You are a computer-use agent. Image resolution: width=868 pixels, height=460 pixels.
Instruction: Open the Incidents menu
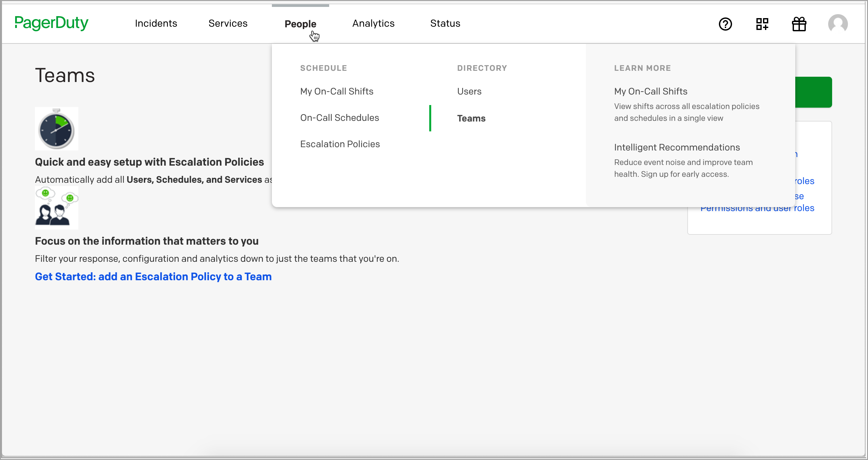[156, 23]
